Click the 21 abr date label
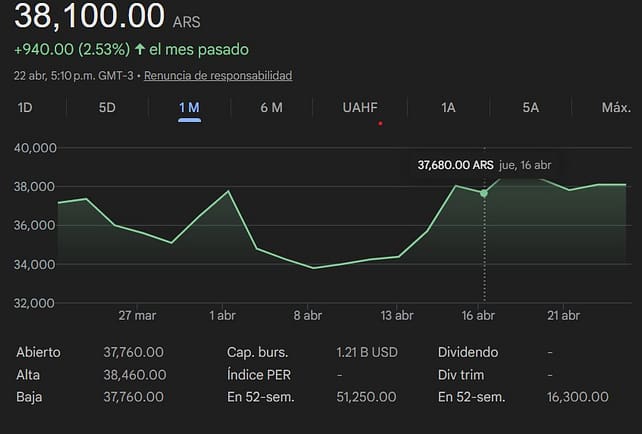This screenshot has width=642, height=434. click(x=563, y=315)
